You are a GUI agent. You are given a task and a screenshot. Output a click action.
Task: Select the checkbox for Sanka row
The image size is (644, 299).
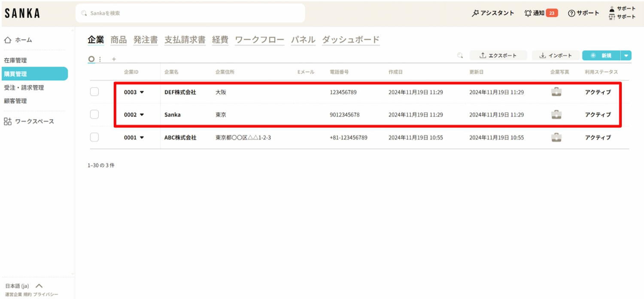point(94,115)
